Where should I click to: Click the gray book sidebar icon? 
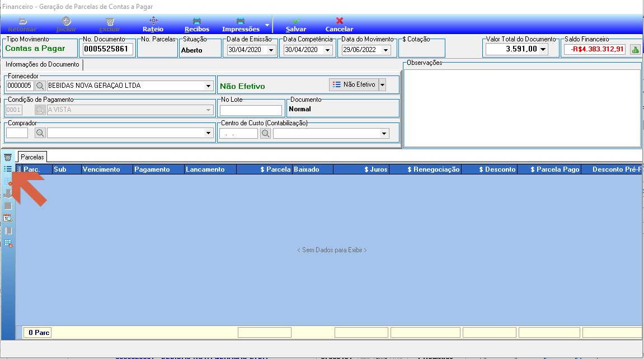coord(8,230)
